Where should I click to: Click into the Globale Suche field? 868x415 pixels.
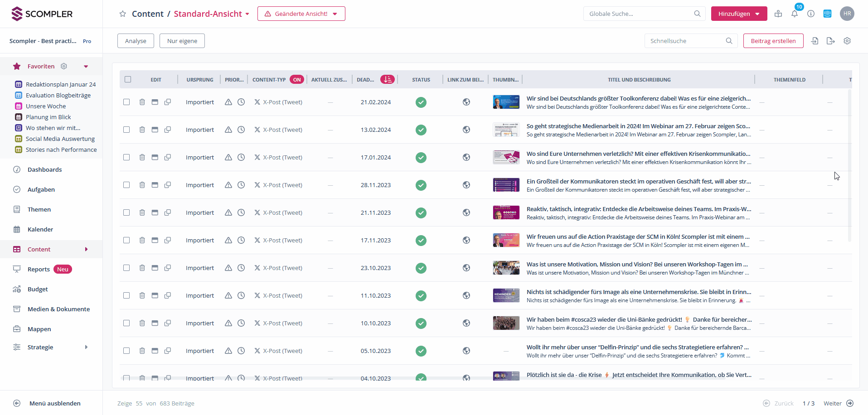[639, 14]
